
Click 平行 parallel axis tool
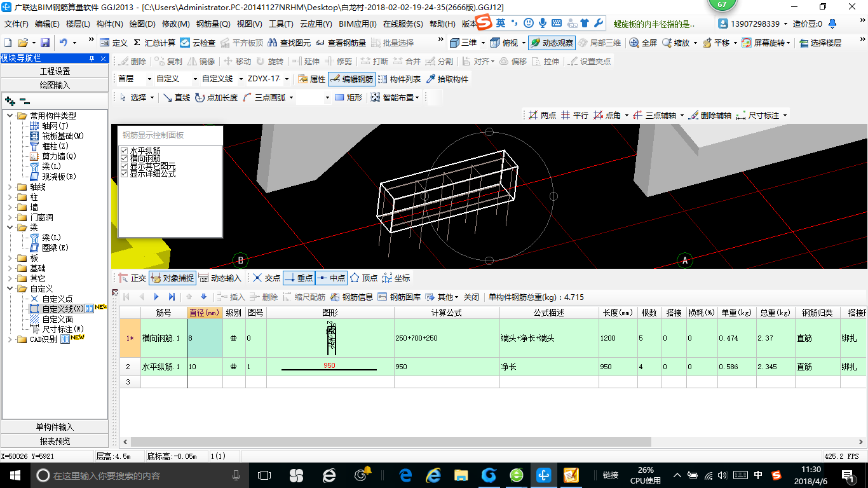coord(574,115)
